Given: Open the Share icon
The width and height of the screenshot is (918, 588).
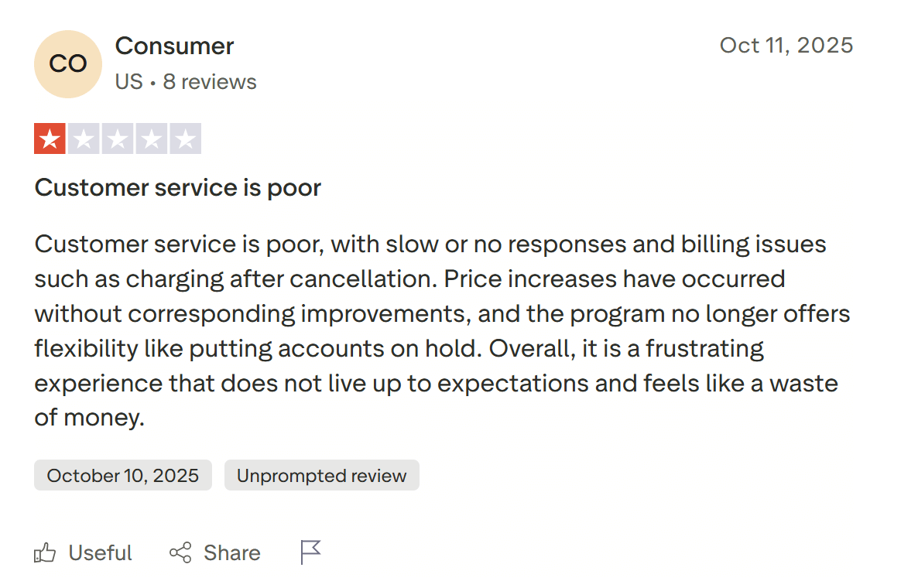Looking at the screenshot, I should click(x=179, y=552).
